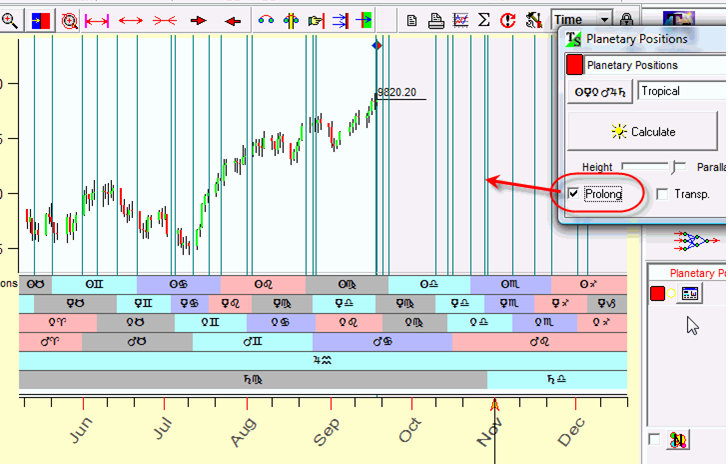Tick the empty checkbox beside the N icon
This screenshot has width=728, height=464.
(654, 439)
